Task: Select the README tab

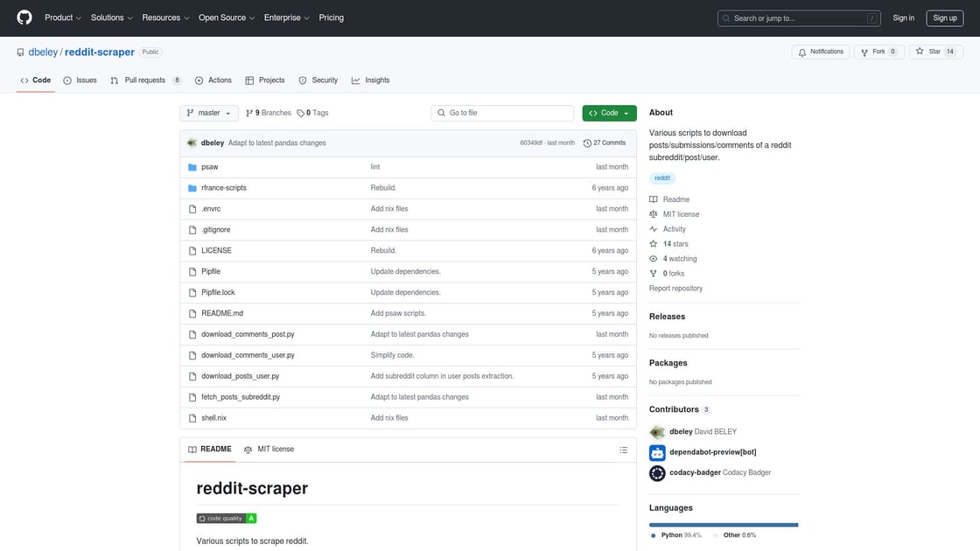Action: (x=209, y=450)
